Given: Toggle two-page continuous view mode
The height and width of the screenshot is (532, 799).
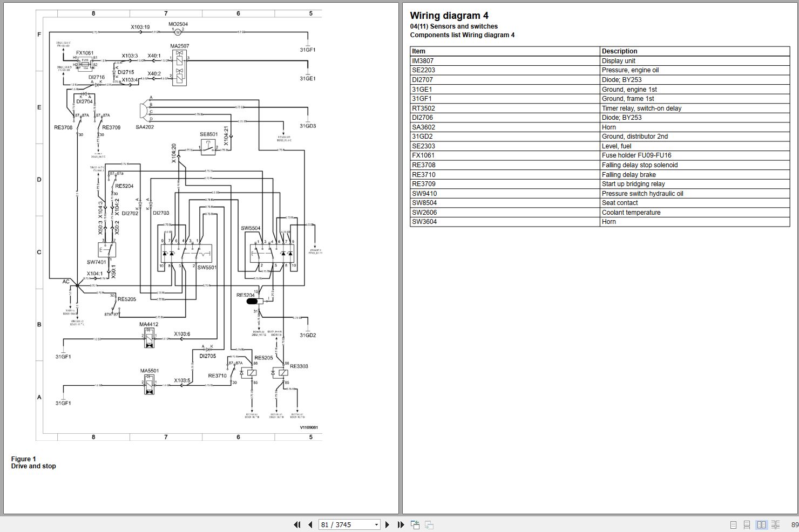Looking at the screenshot, I should [775, 524].
